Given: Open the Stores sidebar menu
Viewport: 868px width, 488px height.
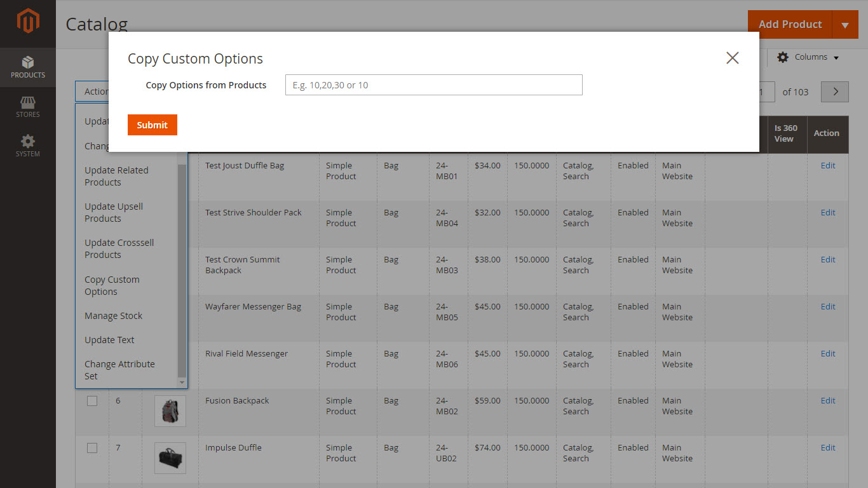Looking at the screenshot, I should (x=28, y=107).
